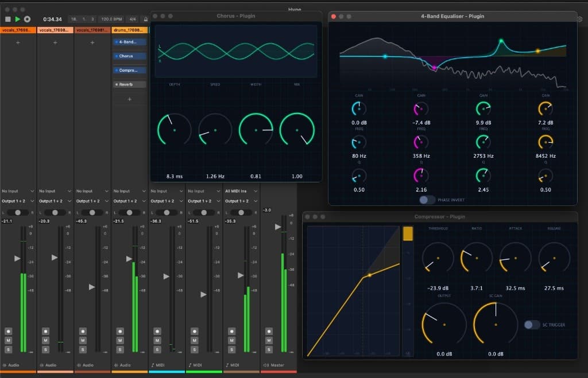Select the Chorus plugin in the drums device chain
This screenshot has height=378, width=588.
(x=127, y=56)
